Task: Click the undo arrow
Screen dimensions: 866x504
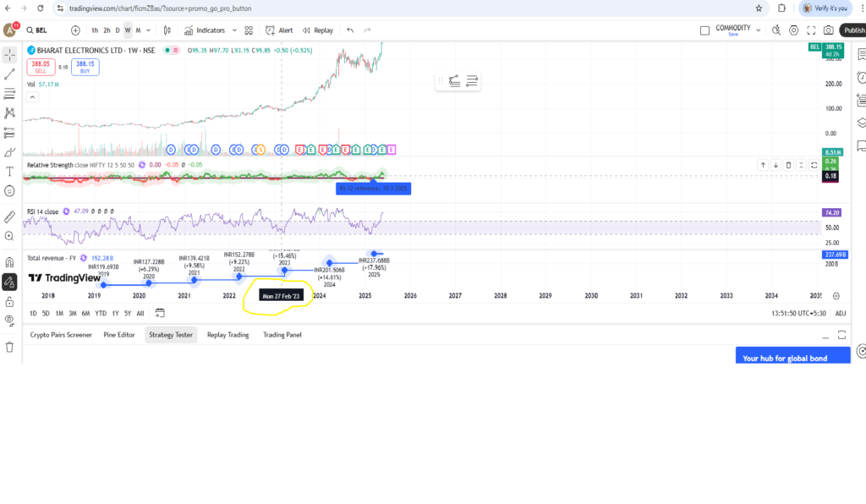Action: pos(350,30)
